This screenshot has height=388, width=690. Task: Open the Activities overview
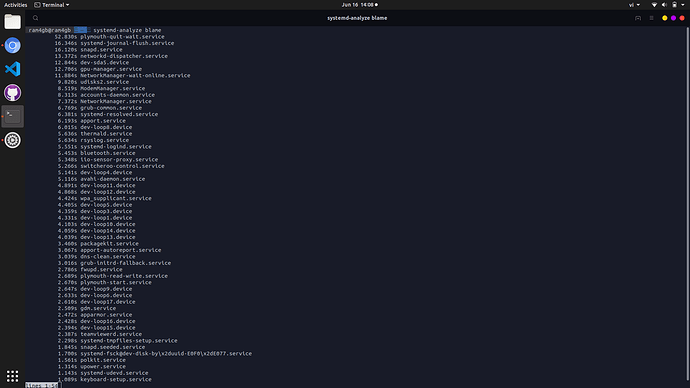coord(15,5)
